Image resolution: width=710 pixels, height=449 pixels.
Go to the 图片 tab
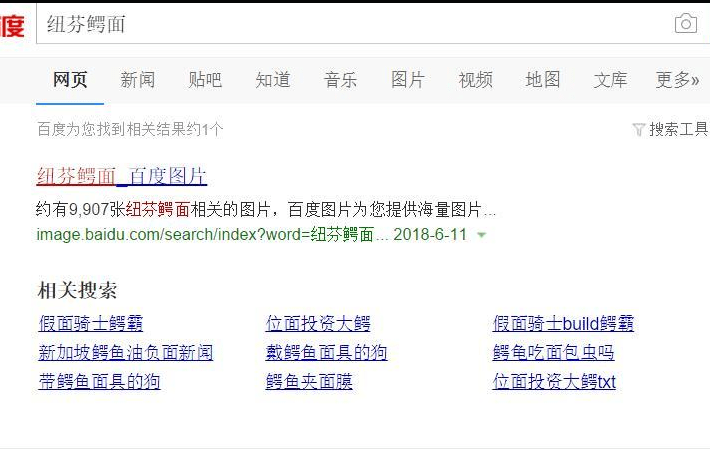point(408,80)
